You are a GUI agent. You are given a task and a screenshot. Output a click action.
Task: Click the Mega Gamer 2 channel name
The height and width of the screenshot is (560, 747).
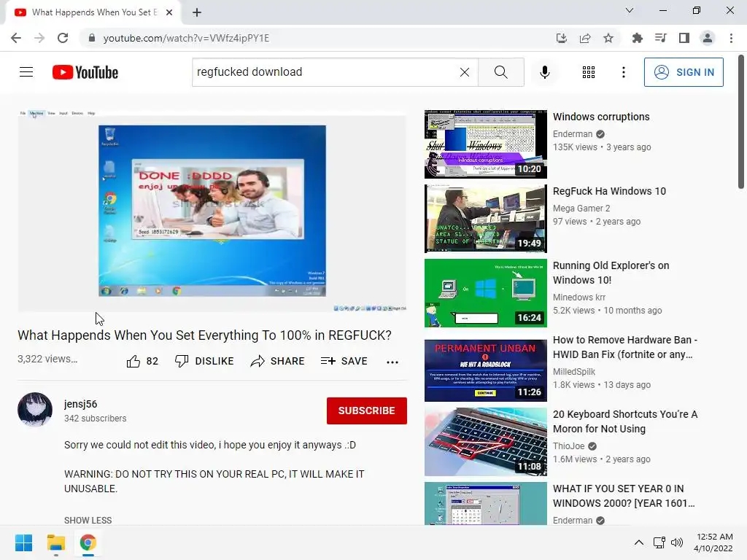581,208
